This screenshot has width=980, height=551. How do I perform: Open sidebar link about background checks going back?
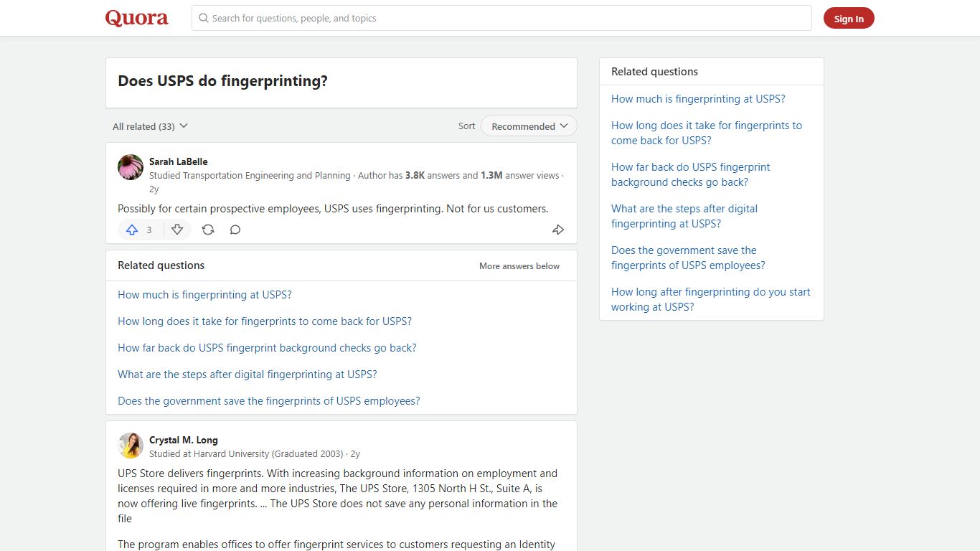[691, 174]
